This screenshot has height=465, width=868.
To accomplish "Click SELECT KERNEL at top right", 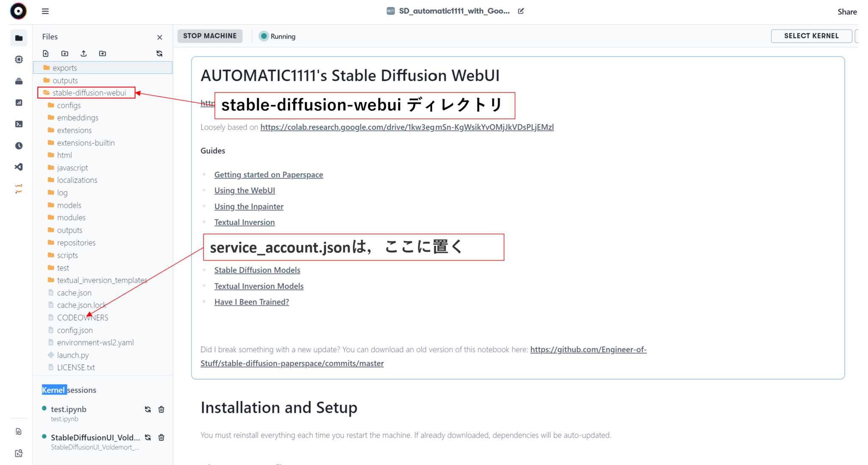I will point(811,36).
